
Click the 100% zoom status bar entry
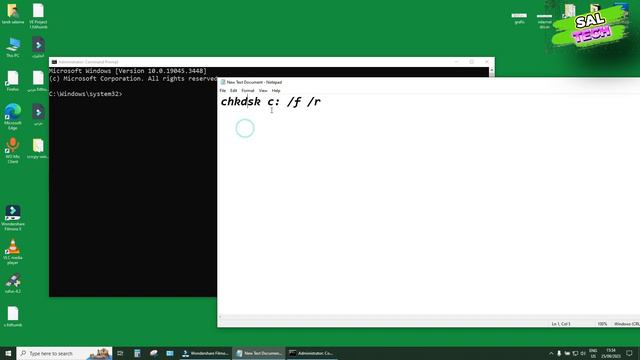click(x=602, y=324)
